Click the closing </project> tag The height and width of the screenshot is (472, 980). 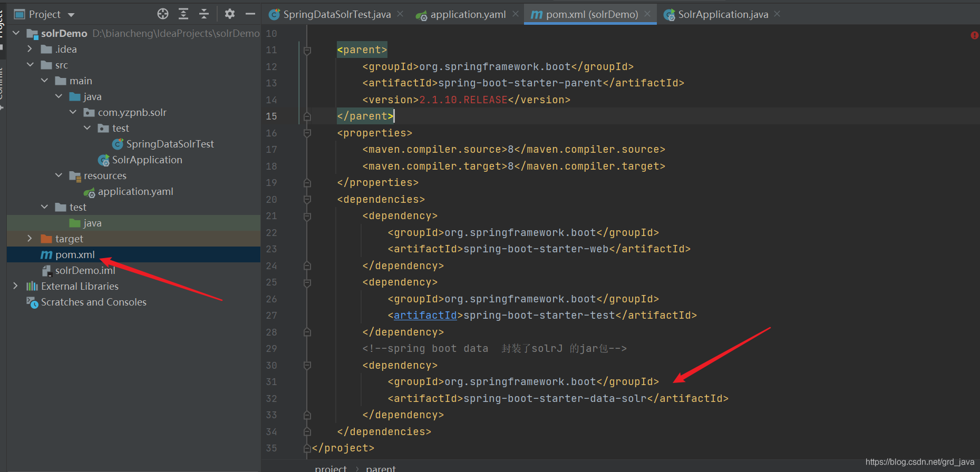tap(343, 448)
